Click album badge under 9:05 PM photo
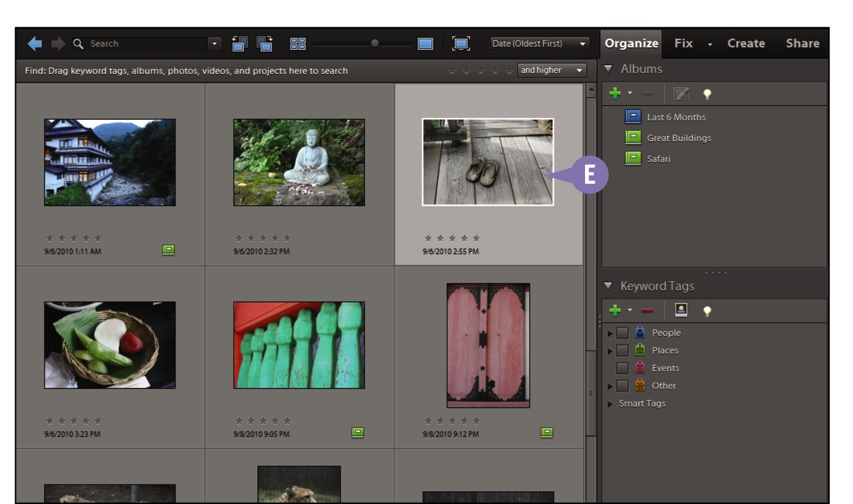The image size is (853, 504). (358, 433)
